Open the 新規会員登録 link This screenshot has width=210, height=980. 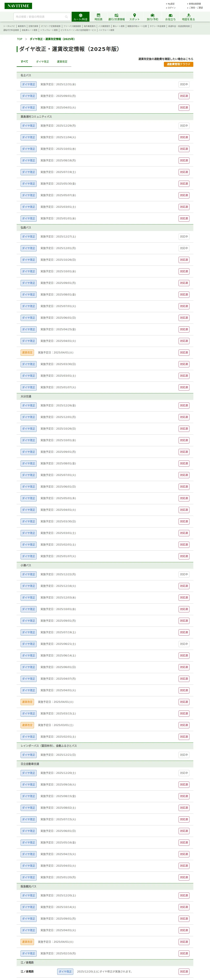195,4
